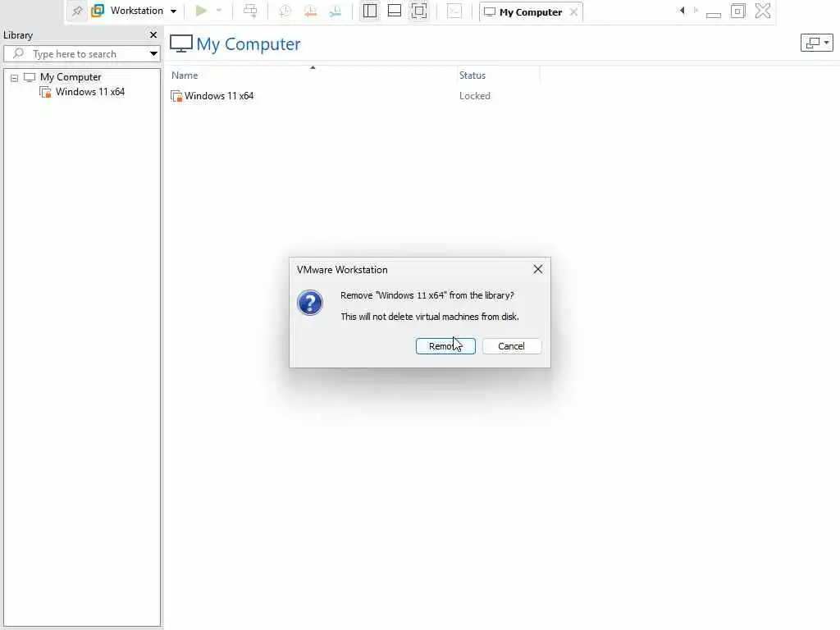840x630 pixels.
Task: Click the previous tab left arrow
Action: click(682, 10)
